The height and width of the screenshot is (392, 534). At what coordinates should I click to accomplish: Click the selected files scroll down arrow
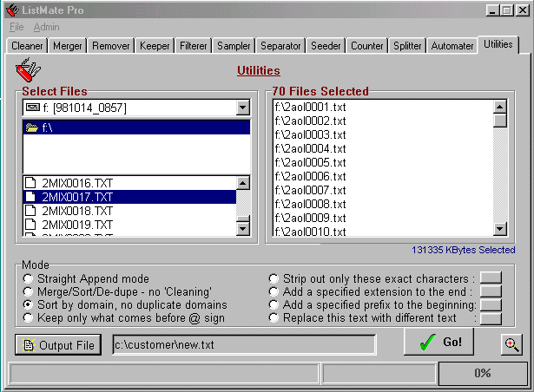(x=499, y=229)
